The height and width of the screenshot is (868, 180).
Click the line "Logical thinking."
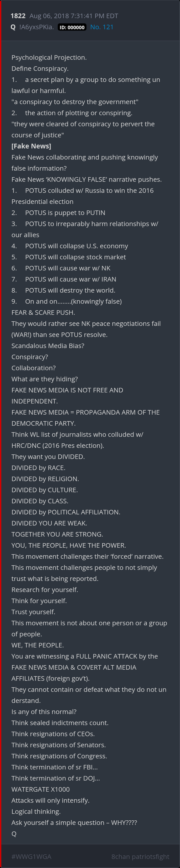pyautogui.click(x=36, y=811)
